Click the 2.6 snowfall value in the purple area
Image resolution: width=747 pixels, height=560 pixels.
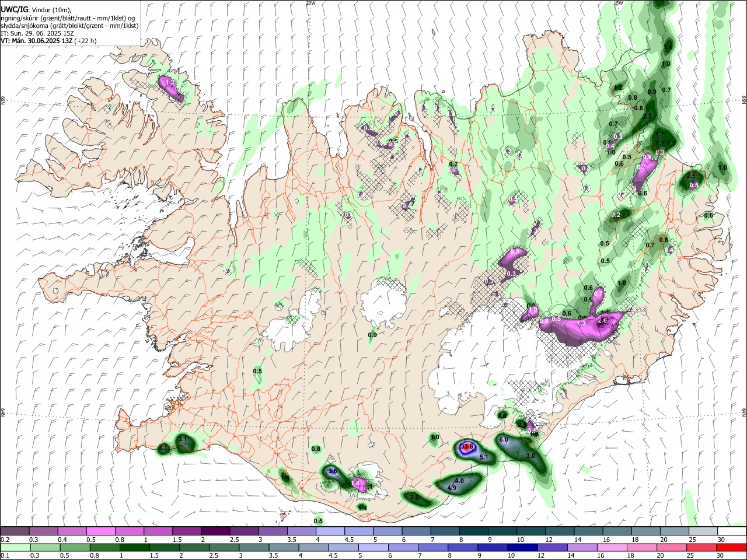click(603, 320)
